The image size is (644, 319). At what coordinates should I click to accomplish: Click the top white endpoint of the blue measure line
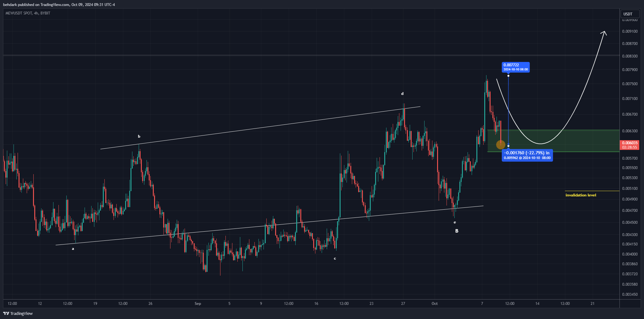click(x=508, y=76)
